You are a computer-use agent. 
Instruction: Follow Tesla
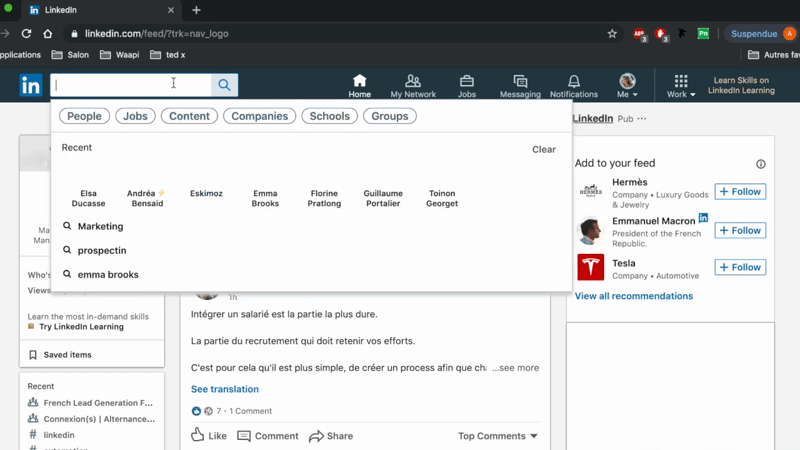740,267
